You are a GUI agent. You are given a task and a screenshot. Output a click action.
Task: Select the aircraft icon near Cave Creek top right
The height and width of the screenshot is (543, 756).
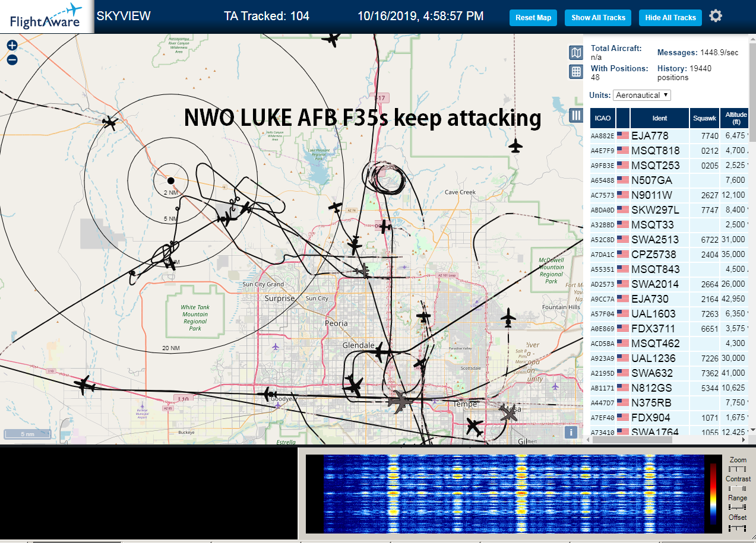coord(515,145)
